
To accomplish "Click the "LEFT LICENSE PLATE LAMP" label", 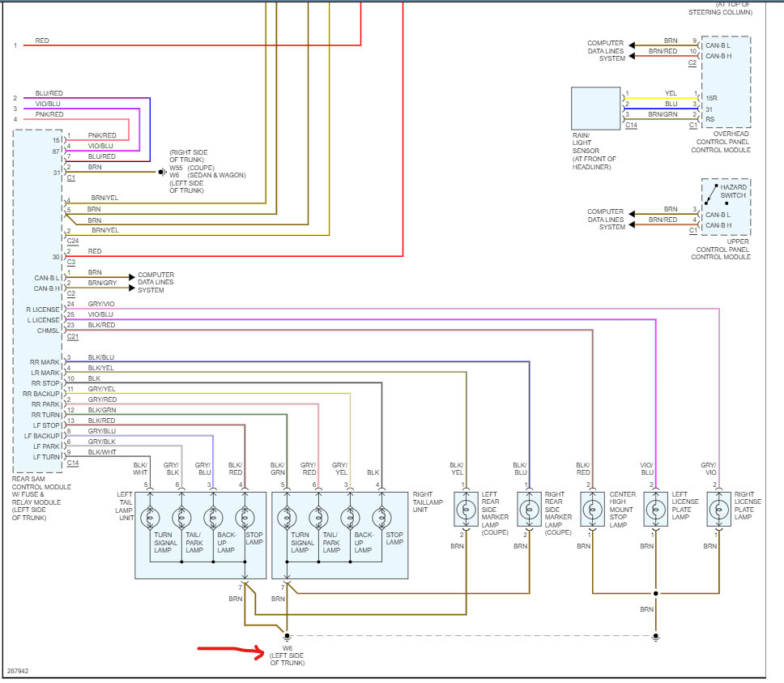I will click(685, 506).
